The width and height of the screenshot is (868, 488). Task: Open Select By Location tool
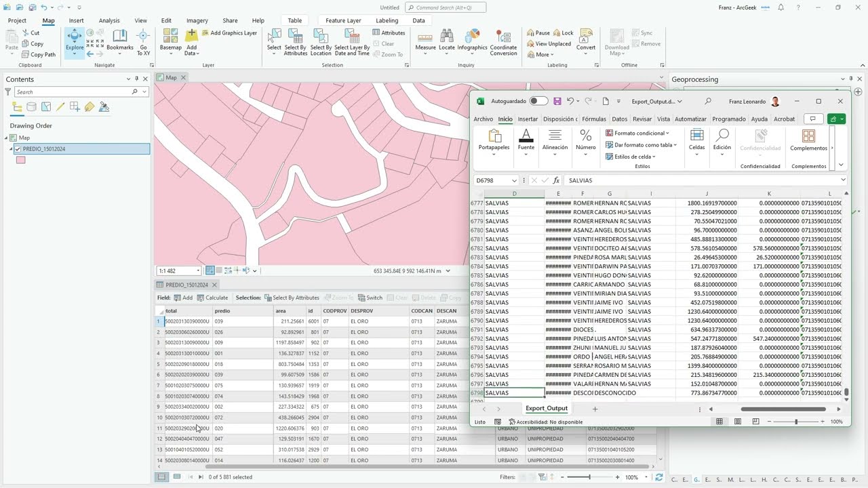[321, 42]
